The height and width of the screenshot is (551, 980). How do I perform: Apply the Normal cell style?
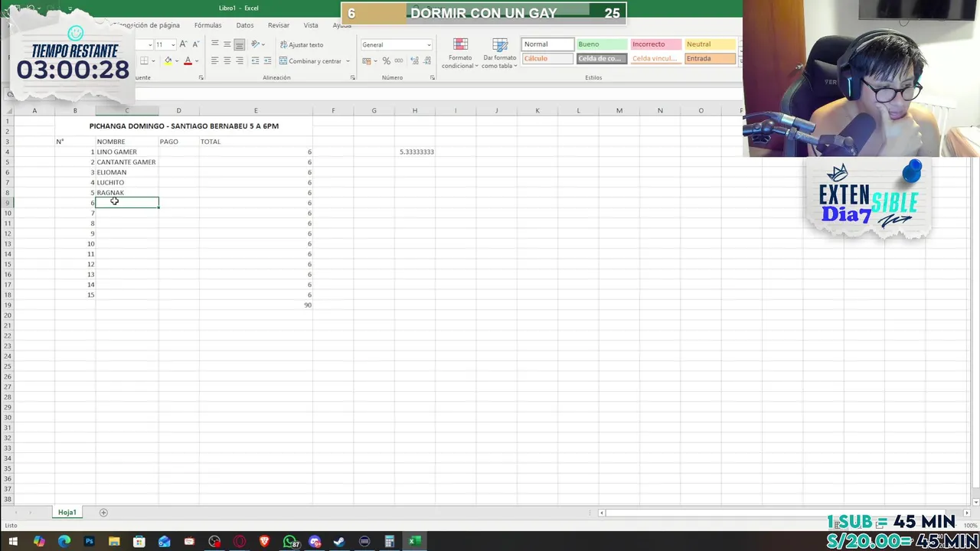[x=547, y=44]
